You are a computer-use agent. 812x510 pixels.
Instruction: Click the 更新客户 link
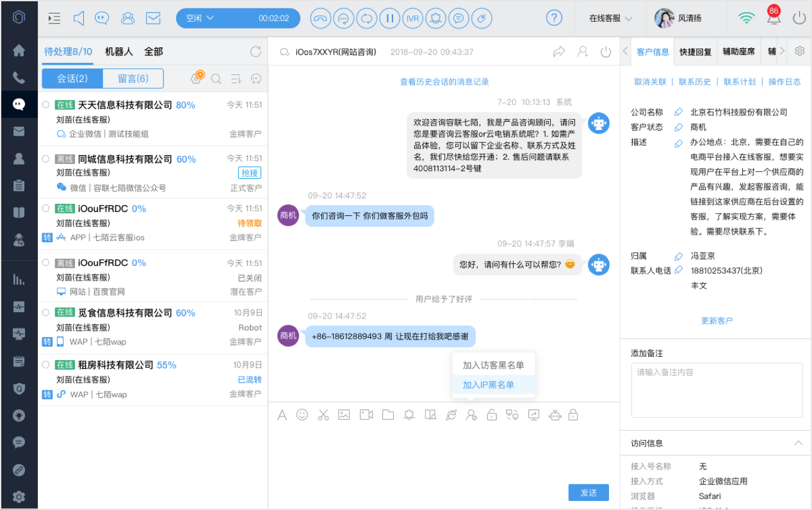click(717, 320)
